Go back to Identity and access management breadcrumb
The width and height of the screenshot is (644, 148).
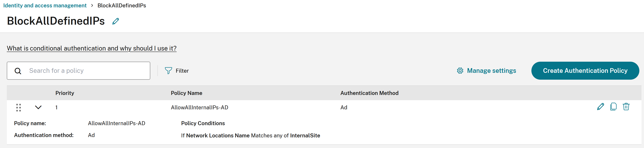pyautogui.click(x=45, y=6)
